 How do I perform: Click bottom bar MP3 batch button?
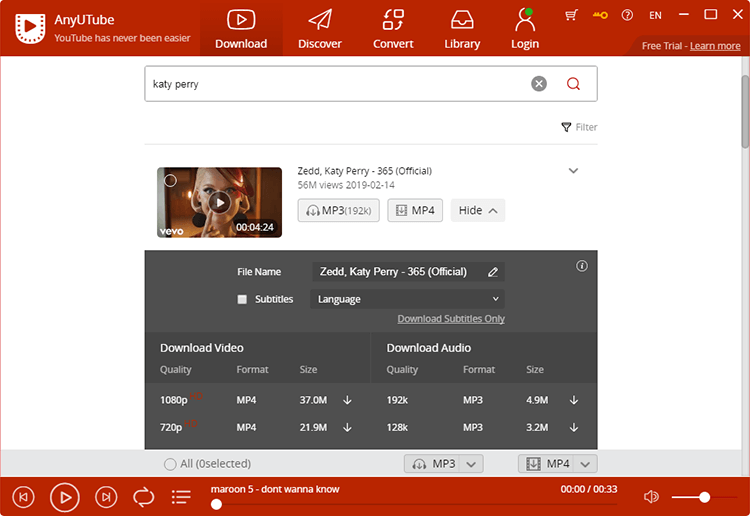432,464
